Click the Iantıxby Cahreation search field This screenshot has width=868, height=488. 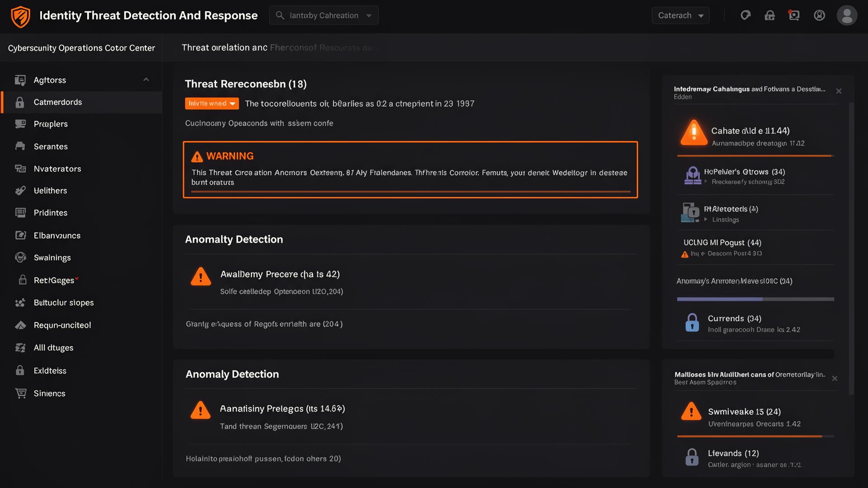click(x=323, y=15)
